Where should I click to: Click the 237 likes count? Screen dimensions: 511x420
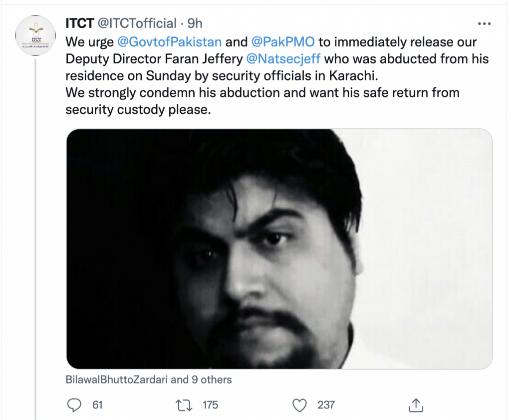[x=326, y=405]
